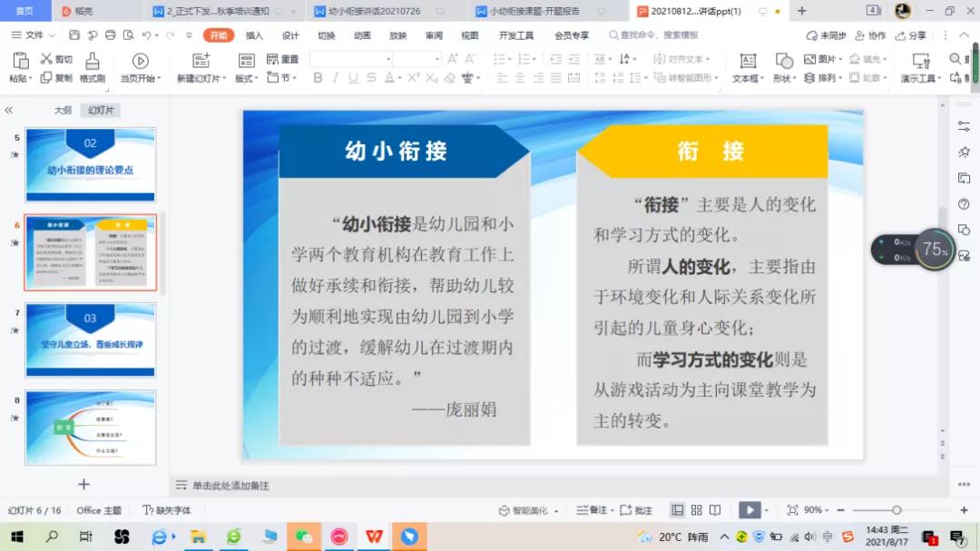Image resolution: width=980 pixels, height=551 pixels.
Task: Undo the last action
Action: (x=146, y=35)
